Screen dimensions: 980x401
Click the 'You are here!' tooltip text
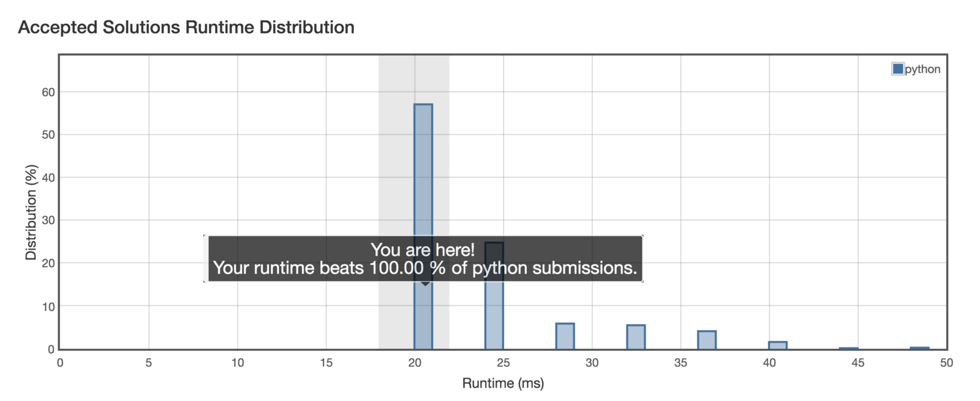[x=423, y=250]
